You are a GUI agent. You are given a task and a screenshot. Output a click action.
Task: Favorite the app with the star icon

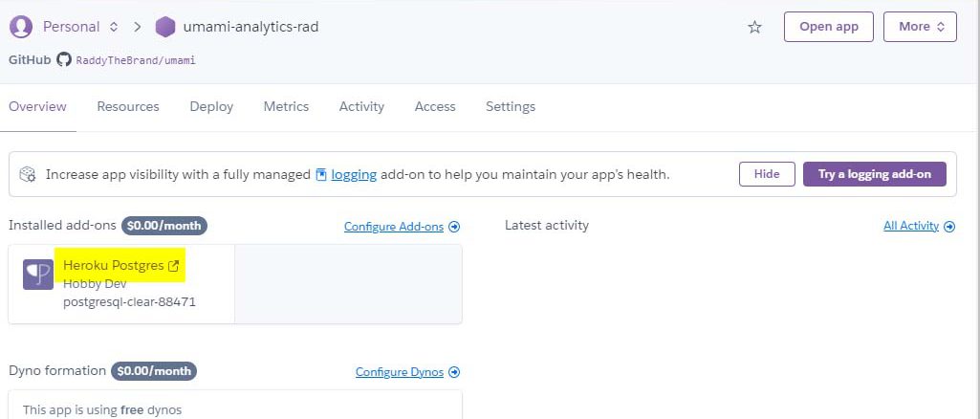[755, 27]
